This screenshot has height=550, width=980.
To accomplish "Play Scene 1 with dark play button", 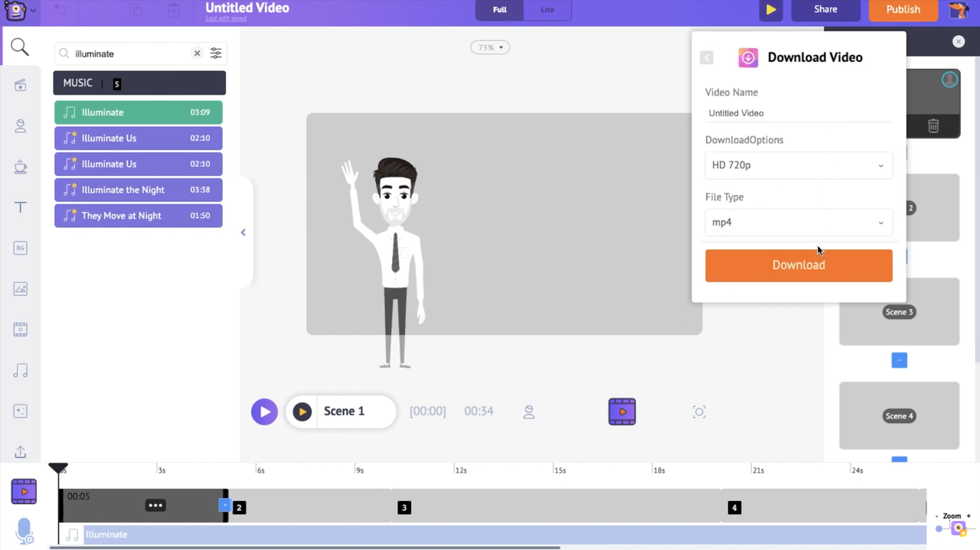I will [302, 412].
